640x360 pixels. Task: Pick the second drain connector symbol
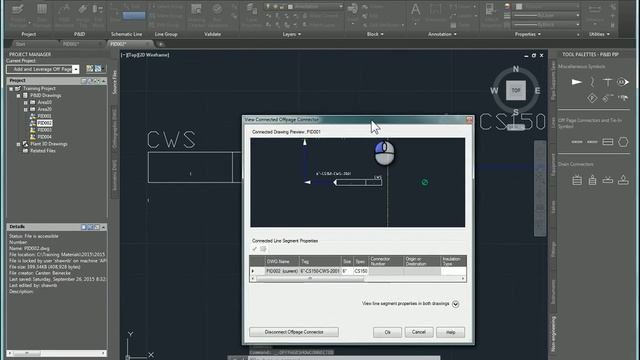(592, 180)
